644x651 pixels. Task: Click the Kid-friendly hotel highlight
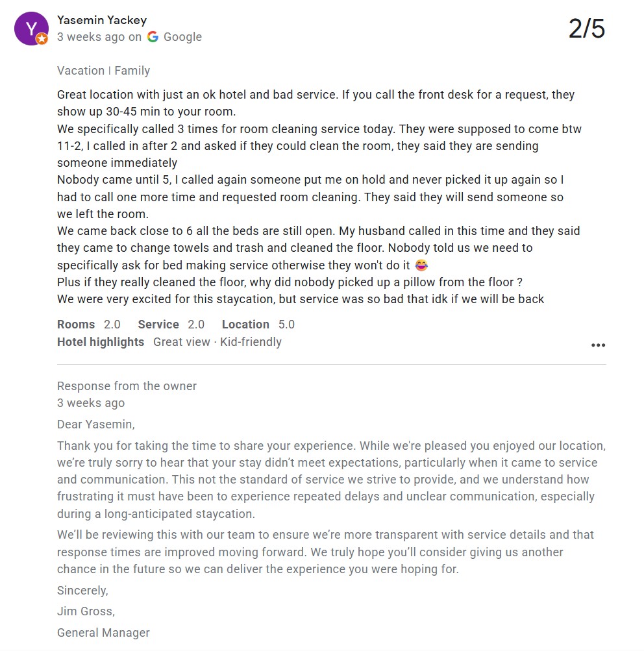[251, 341]
